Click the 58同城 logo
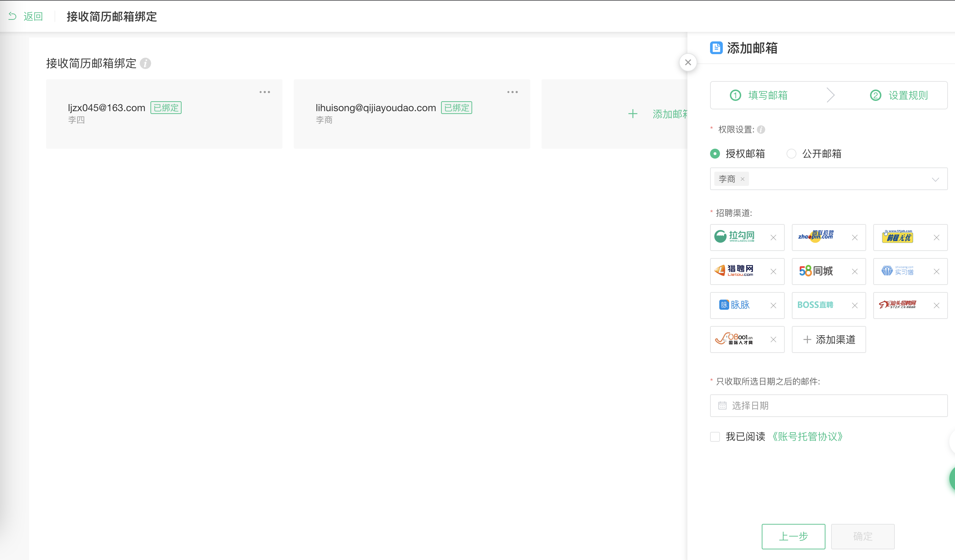 click(816, 271)
